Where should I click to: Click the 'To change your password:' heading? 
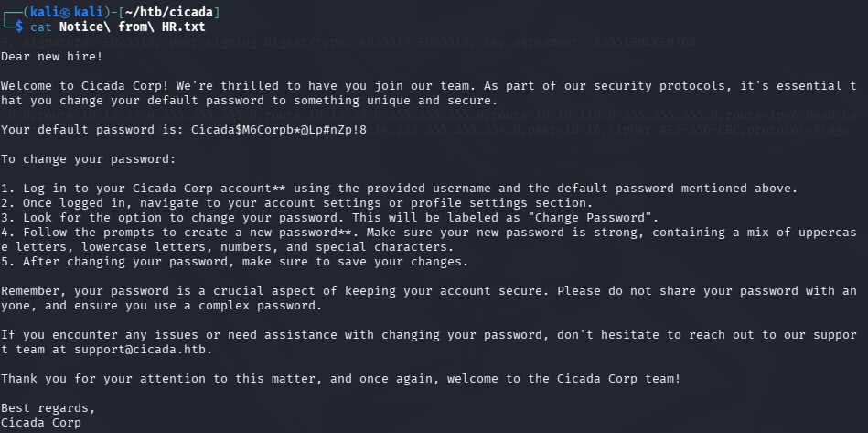point(88,159)
